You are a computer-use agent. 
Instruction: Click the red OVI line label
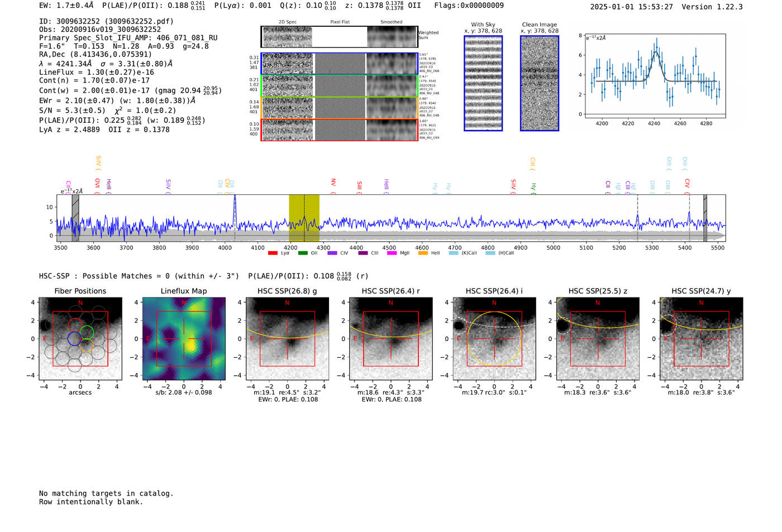click(97, 184)
